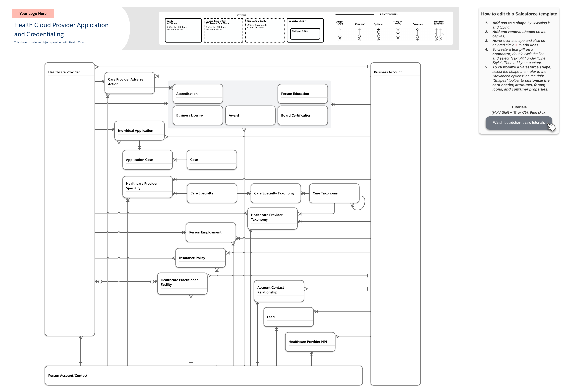Click the Extension relationship legend symbol

[417, 34]
